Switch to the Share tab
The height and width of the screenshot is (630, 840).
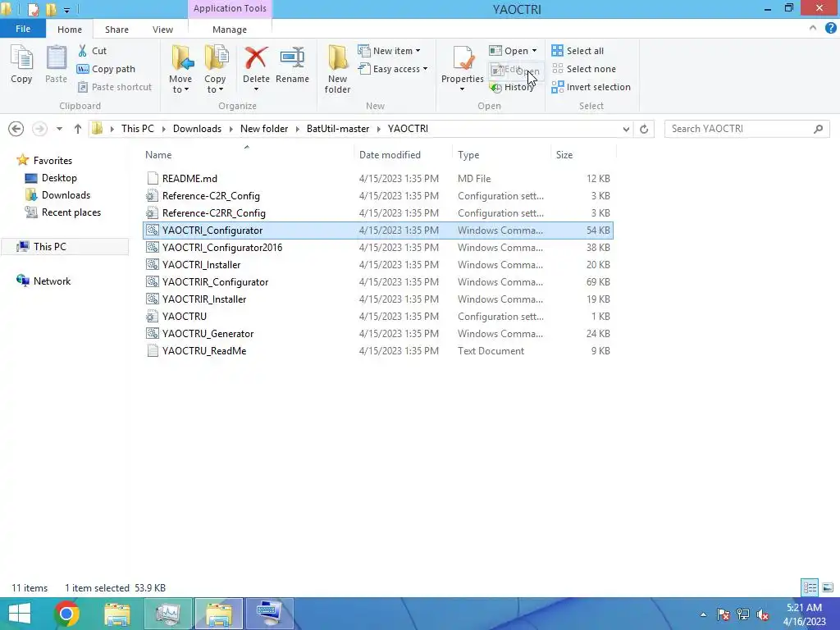click(x=116, y=30)
